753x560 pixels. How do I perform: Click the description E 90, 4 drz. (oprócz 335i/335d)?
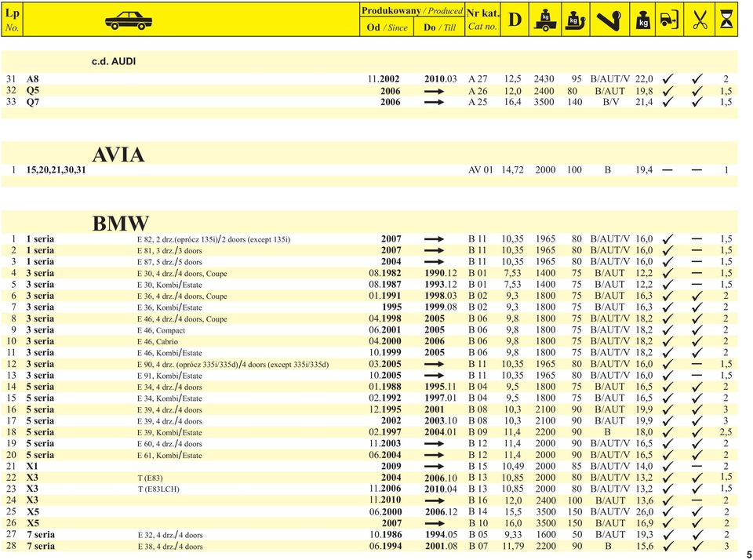[233, 365]
